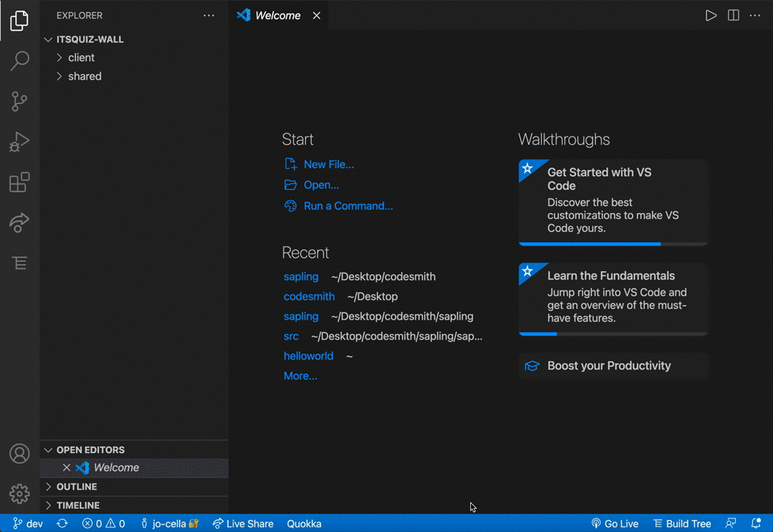Image resolution: width=773 pixels, height=532 pixels.
Task: Click Learn the Fundamentals progress bar
Action: click(613, 334)
